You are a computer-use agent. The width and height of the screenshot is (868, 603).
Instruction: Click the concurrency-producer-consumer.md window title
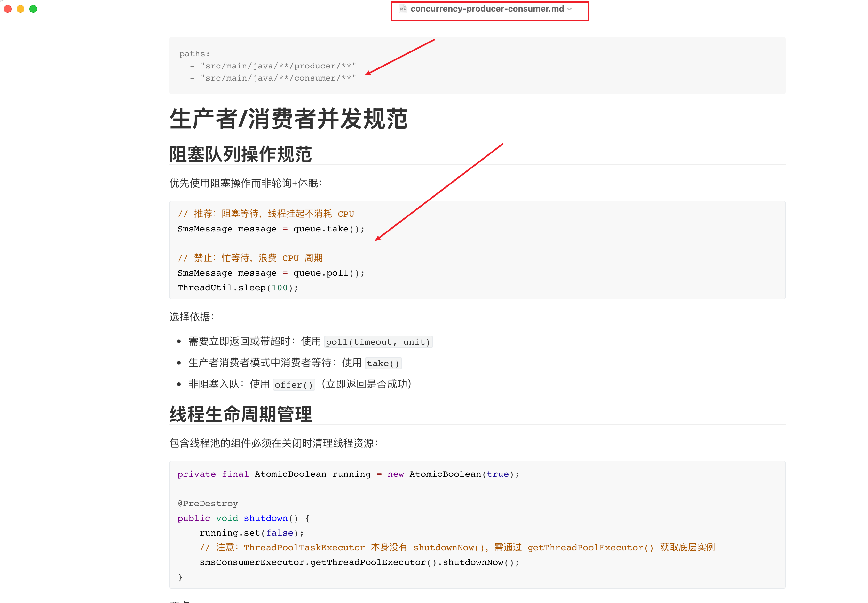pos(487,9)
